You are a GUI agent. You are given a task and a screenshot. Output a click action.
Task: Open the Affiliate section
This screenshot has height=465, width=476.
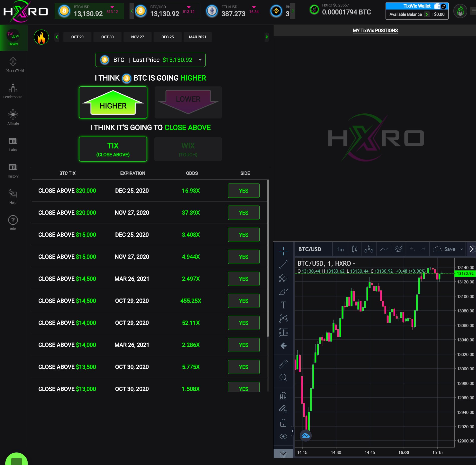coord(13,117)
